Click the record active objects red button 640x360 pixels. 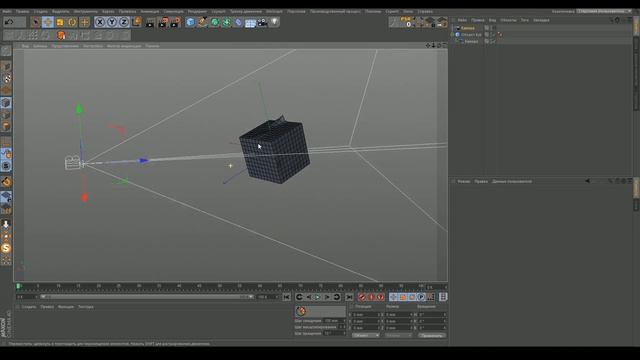(362, 297)
